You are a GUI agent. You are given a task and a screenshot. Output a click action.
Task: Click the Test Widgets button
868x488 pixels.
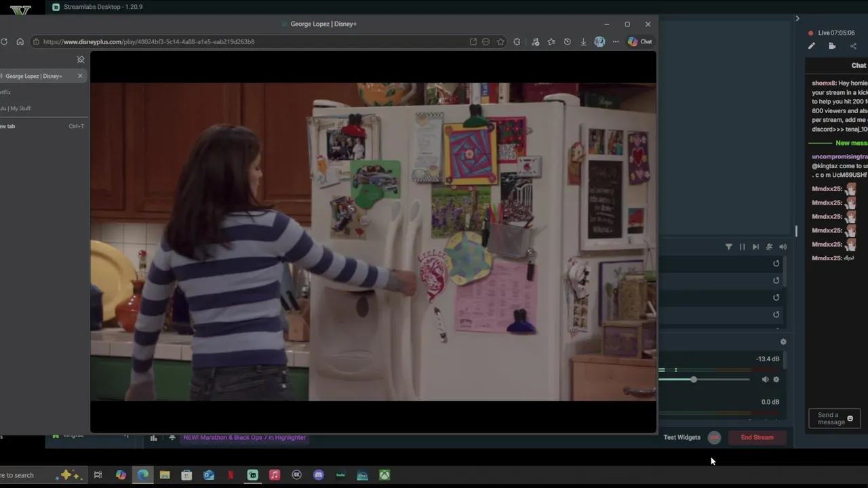[x=682, y=438]
